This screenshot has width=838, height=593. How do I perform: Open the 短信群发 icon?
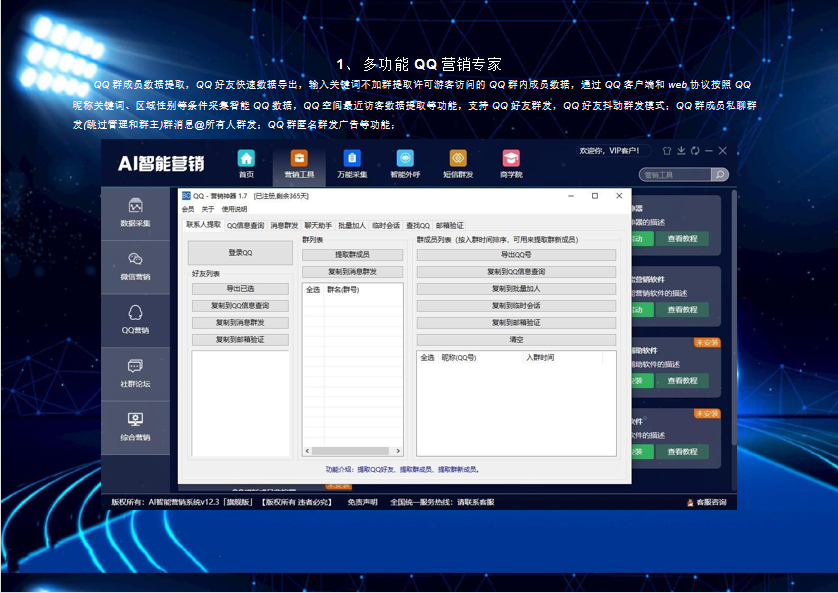coord(458,159)
